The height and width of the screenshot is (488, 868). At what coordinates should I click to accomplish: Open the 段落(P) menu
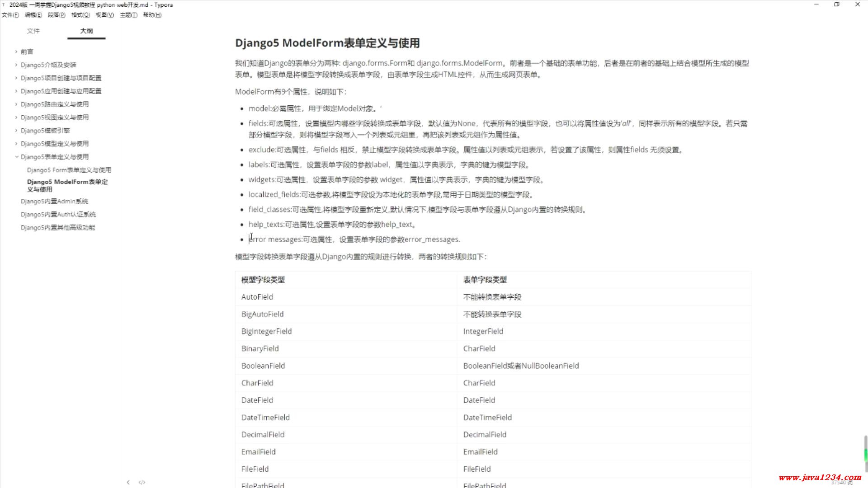click(57, 15)
